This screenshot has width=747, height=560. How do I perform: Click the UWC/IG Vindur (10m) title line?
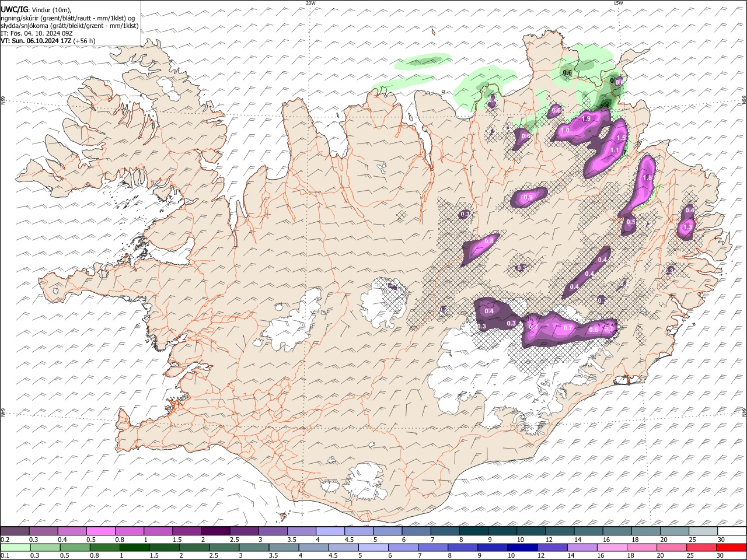click(x=36, y=10)
